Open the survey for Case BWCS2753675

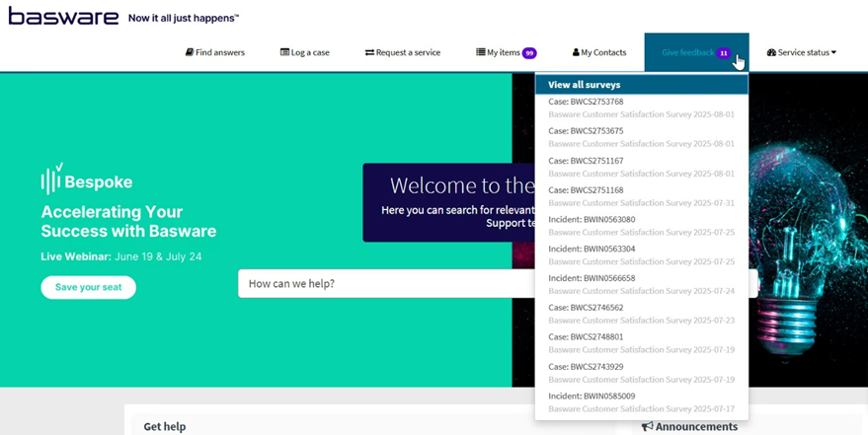[642, 137]
